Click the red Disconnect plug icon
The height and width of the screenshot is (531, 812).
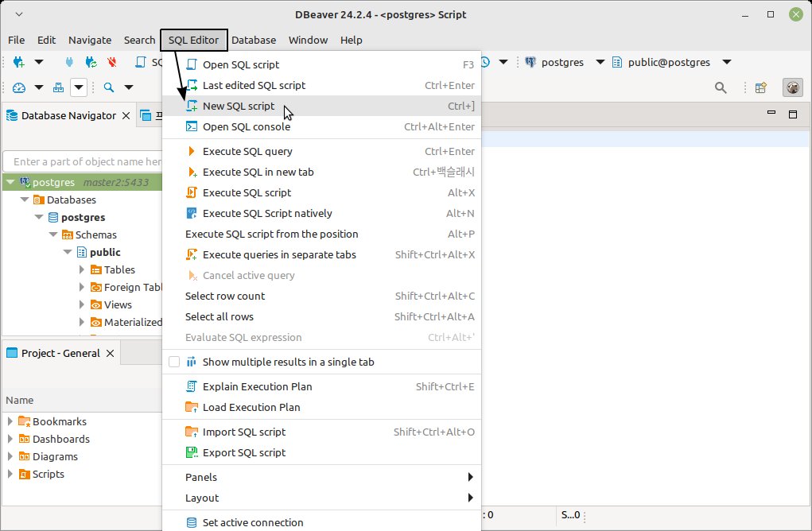(111, 62)
